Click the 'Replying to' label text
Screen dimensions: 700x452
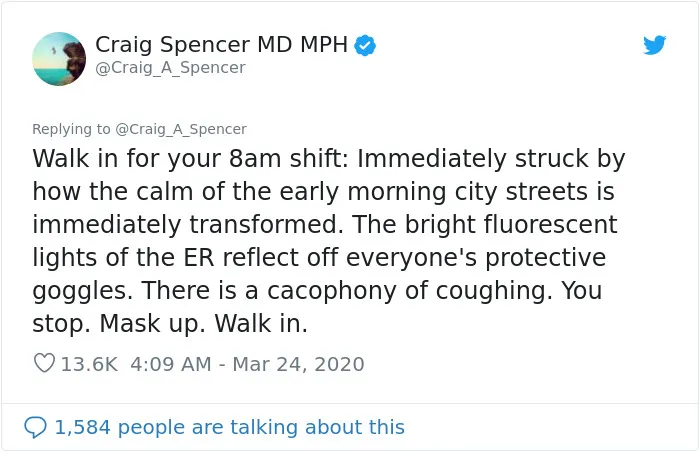[x=71, y=129]
